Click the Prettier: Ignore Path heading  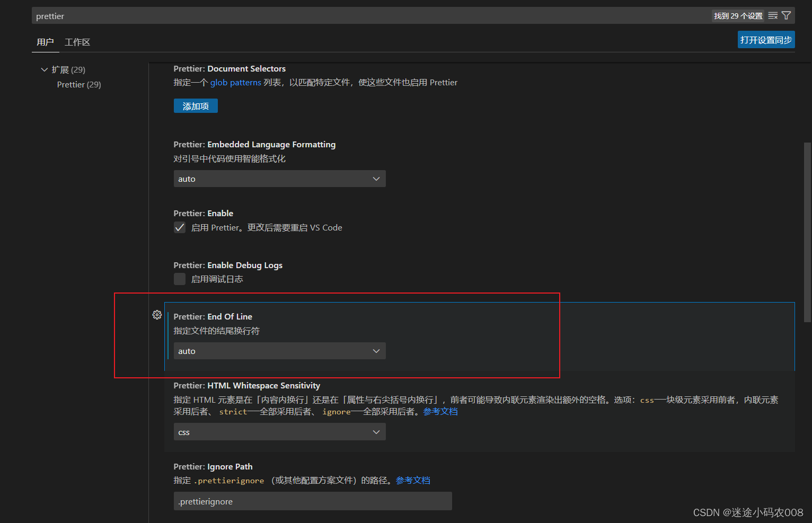(213, 467)
